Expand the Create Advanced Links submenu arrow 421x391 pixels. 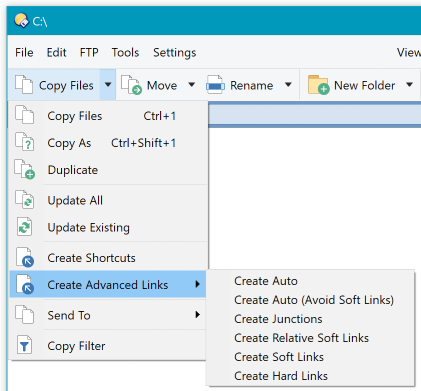point(198,284)
